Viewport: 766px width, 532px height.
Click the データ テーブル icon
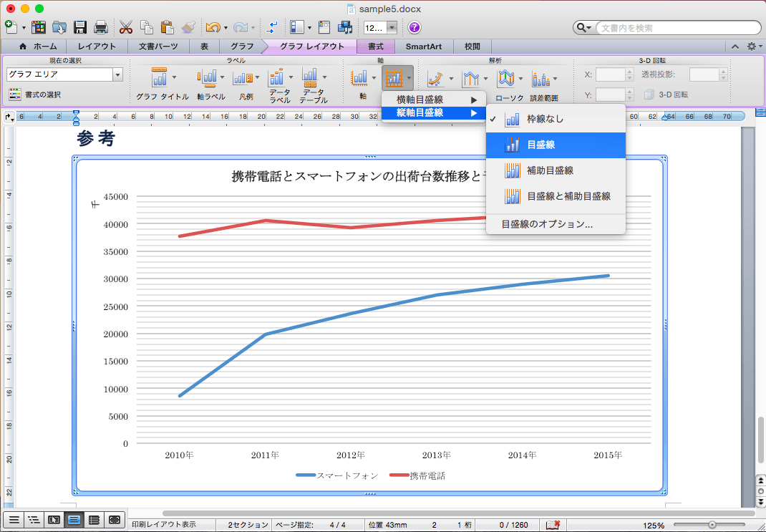coord(310,77)
